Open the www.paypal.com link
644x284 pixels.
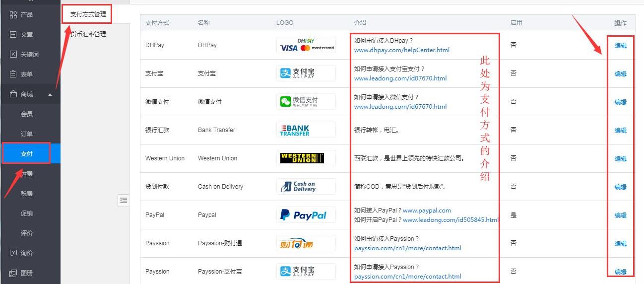(427, 211)
